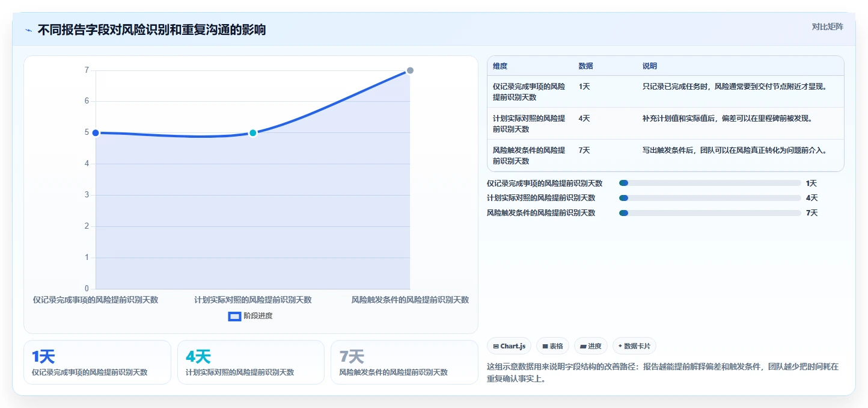
Task: Click the 4天 value in table
Action: click(584, 119)
